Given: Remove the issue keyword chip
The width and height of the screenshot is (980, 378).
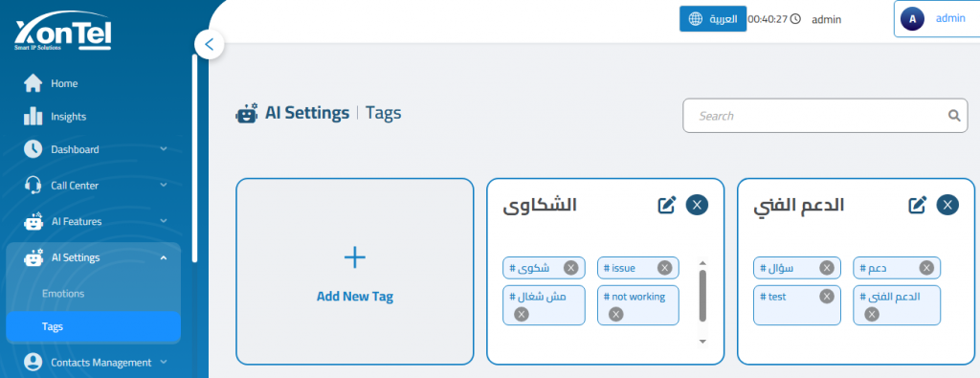Looking at the screenshot, I should pos(664,268).
